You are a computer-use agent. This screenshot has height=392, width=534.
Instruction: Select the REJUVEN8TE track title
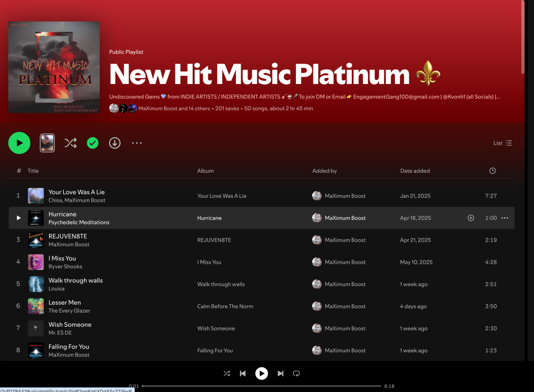coord(68,236)
